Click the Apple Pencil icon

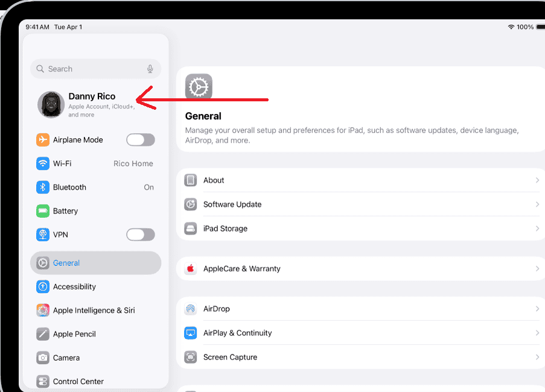tap(43, 334)
